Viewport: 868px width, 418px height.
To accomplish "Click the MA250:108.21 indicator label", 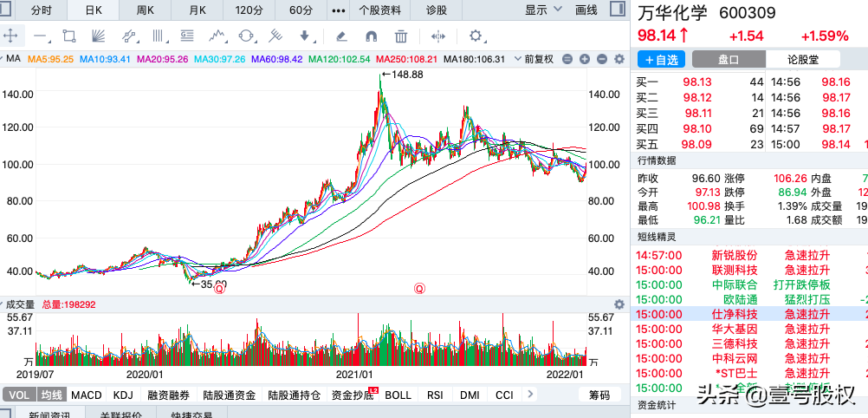I will click(x=406, y=59).
